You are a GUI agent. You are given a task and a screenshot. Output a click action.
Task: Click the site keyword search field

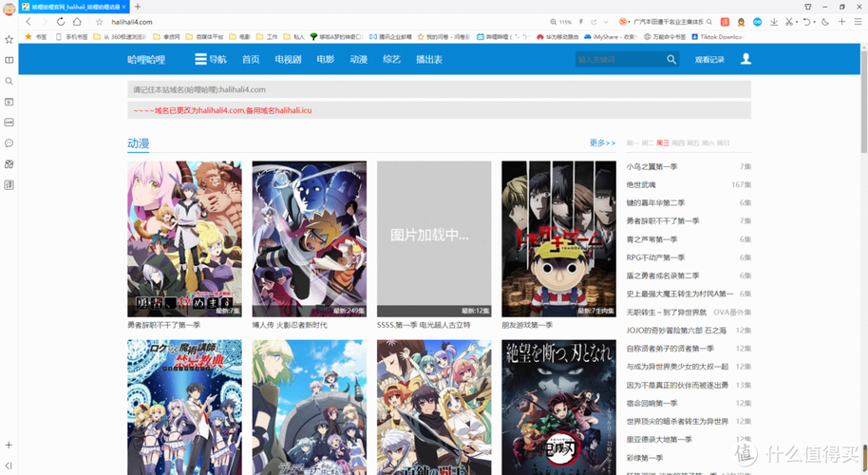pos(617,59)
